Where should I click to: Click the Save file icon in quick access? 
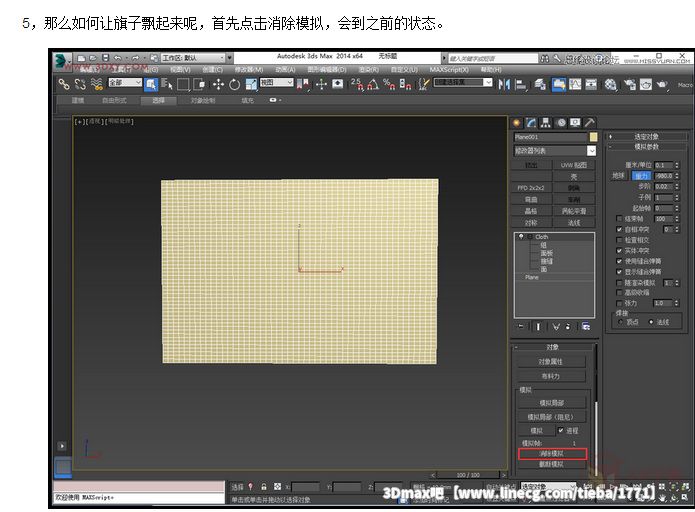[x=105, y=58]
